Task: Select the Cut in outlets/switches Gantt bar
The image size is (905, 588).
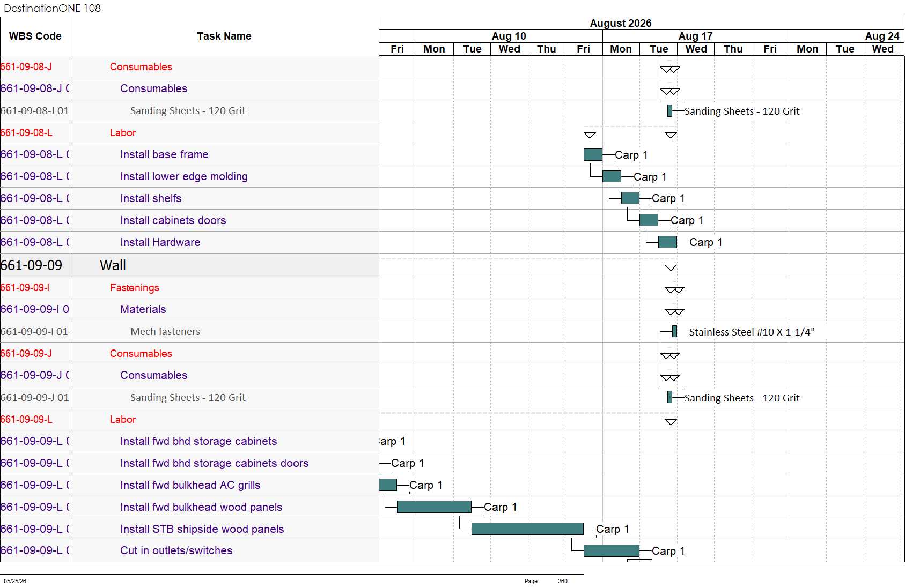Action: tap(612, 551)
